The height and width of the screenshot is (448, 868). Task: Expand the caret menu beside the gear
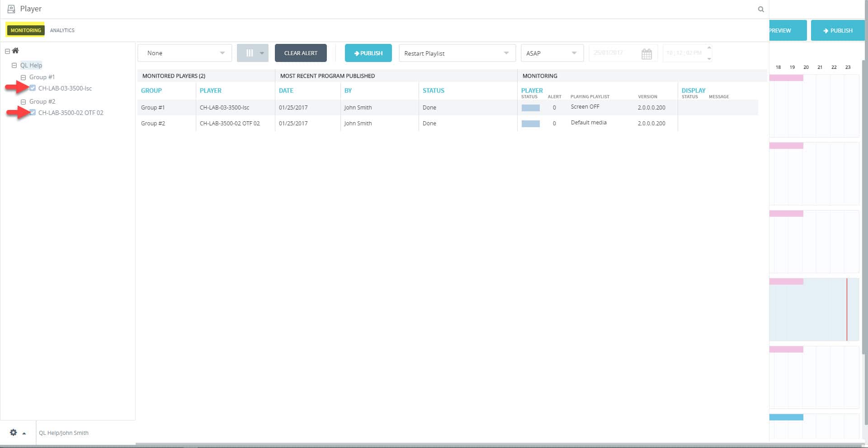[24, 434]
